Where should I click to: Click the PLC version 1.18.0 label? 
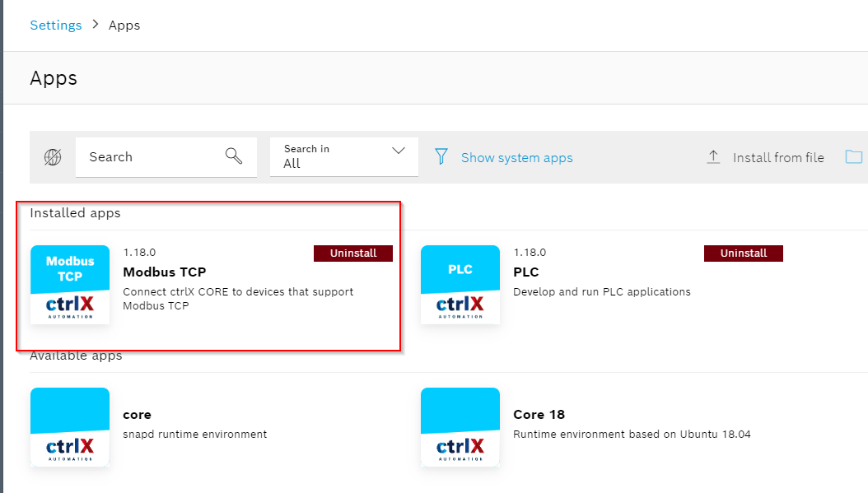(x=530, y=253)
